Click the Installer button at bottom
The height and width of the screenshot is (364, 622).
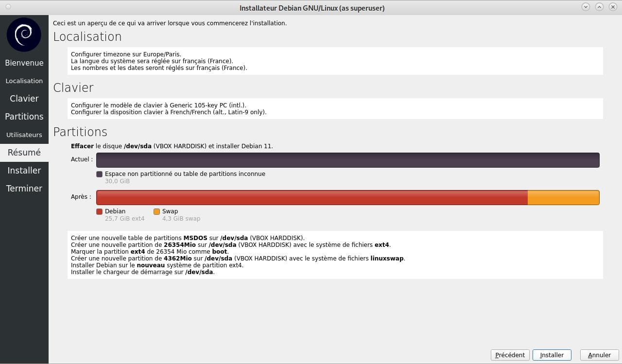pyautogui.click(x=552, y=355)
